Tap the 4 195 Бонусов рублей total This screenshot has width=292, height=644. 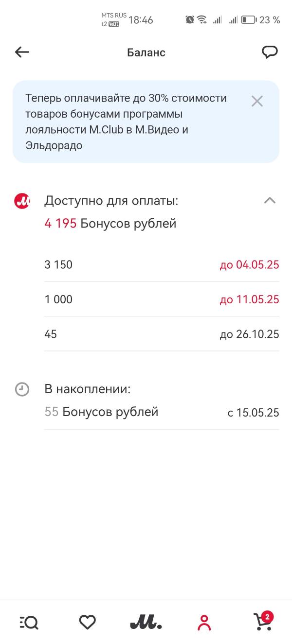point(110,224)
